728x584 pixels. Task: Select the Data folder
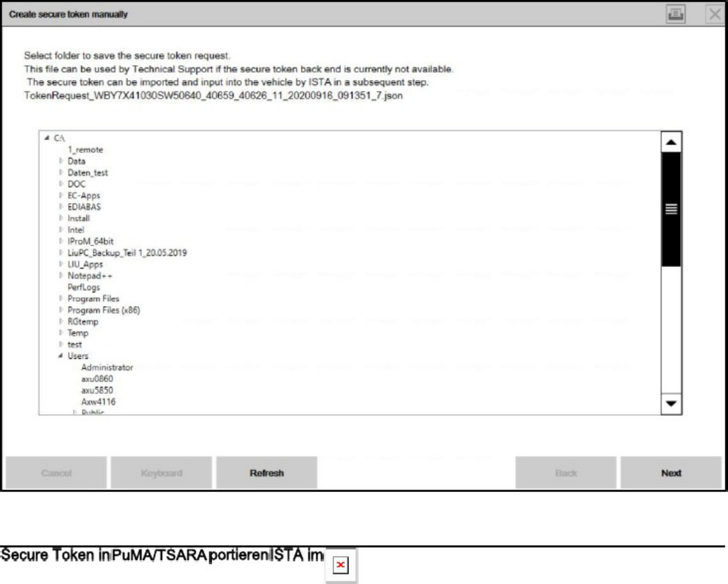pos(77,161)
